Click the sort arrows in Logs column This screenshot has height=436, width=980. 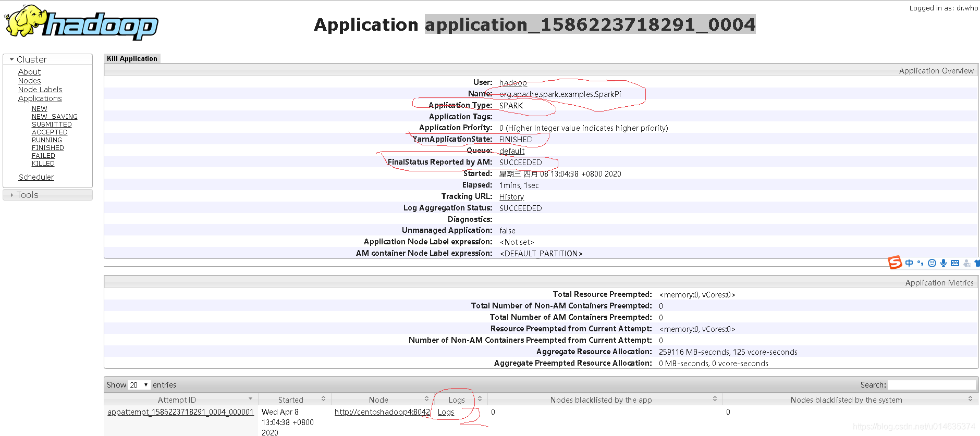tap(480, 399)
